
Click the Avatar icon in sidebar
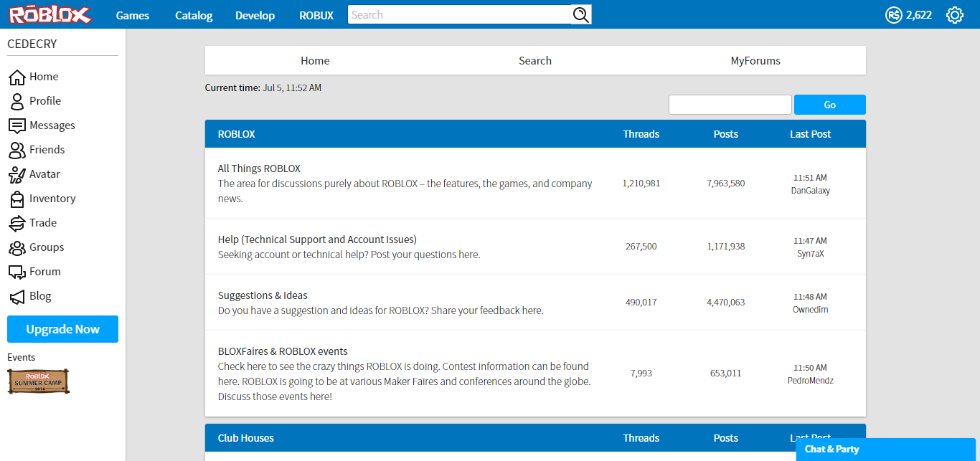tap(17, 174)
